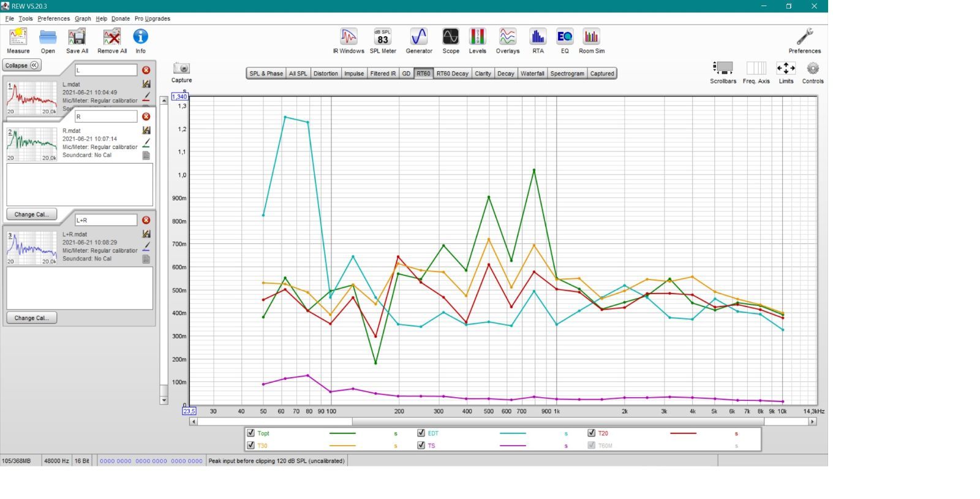Screen dimensions: 980x499
Task: Click the R measurement name field
Action: click(x=106, y=116)
